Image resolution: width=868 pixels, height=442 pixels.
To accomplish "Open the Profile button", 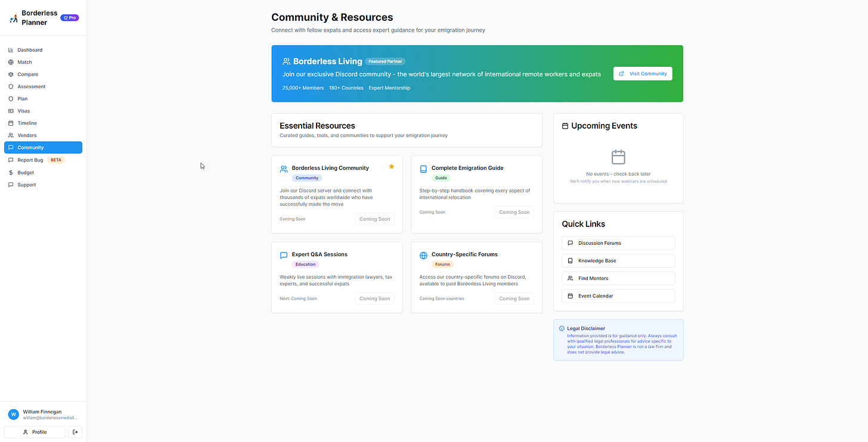I will pyautogui.click(x=35, y=432).
